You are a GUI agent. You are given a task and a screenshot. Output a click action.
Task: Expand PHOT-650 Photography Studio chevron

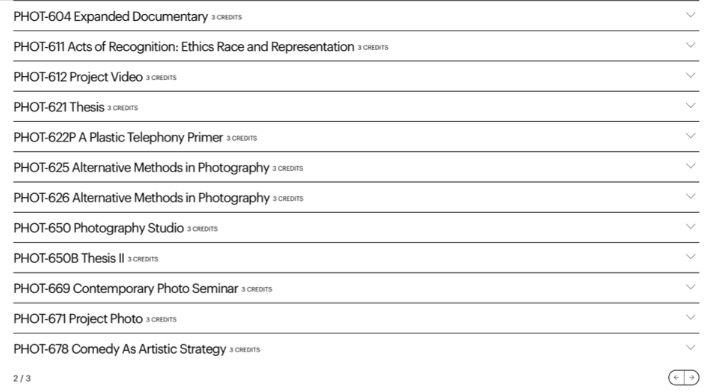[690, 227]
